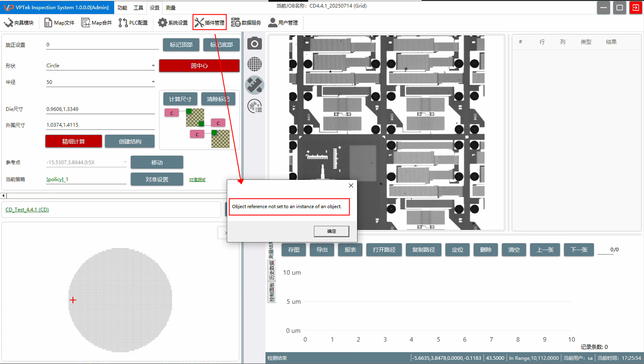
Task: Click the 当前策略 policy input field
Action: coord(86,179)
